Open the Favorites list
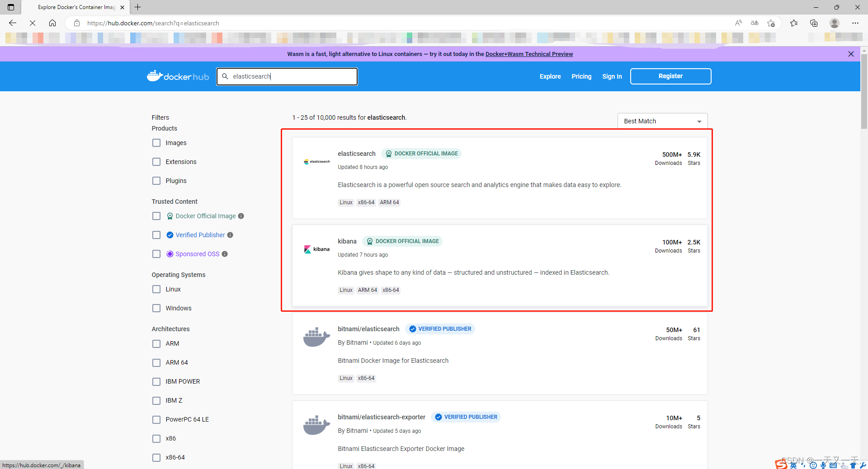The height and width of the screenshot is (469, 868). (x=794, y=23)
